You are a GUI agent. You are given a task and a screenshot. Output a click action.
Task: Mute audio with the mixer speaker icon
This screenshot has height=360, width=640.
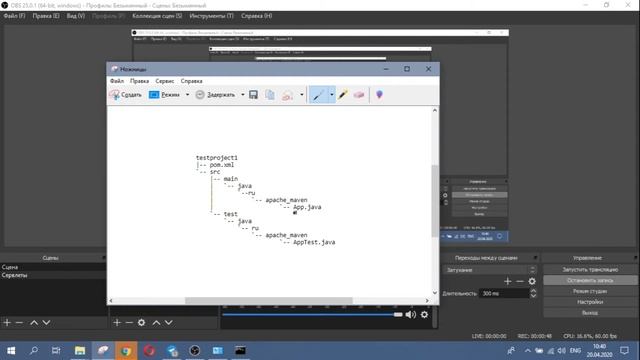coord(411,314)
